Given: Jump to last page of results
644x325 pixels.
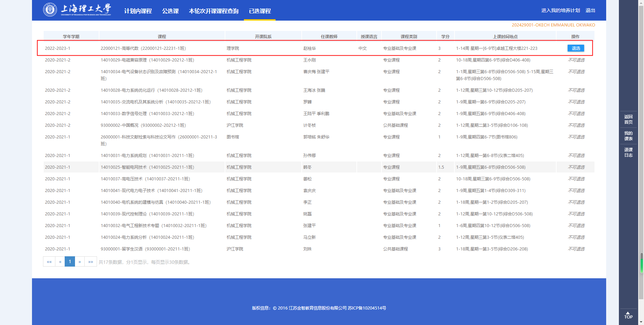Looking at the screenshot, I should pyautogui.click(x=90, y=262).
